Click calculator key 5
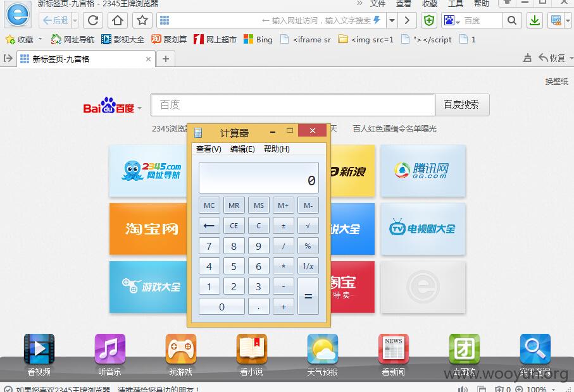The height and width of the screenshot is (392, 574). pos(234,266)
